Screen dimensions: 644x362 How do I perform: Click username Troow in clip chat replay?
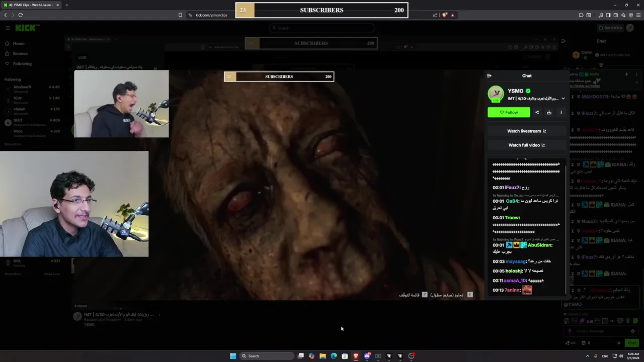(512, 218)
